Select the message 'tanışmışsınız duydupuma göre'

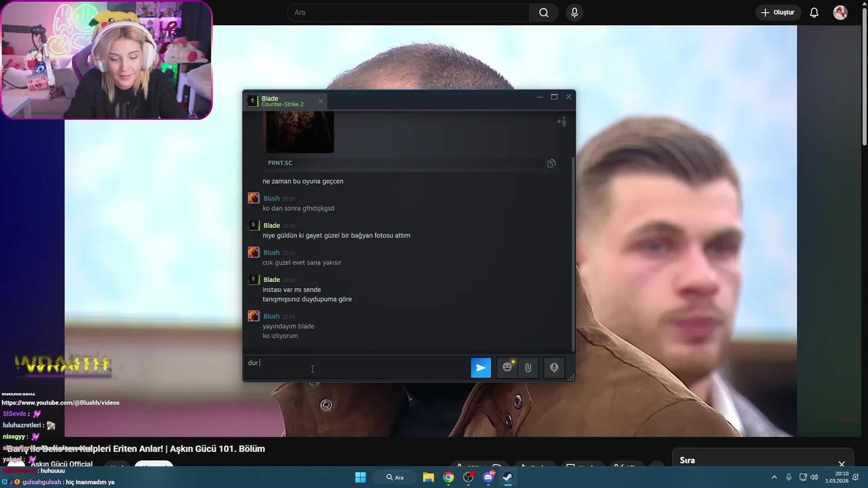[x=307, y=300]
